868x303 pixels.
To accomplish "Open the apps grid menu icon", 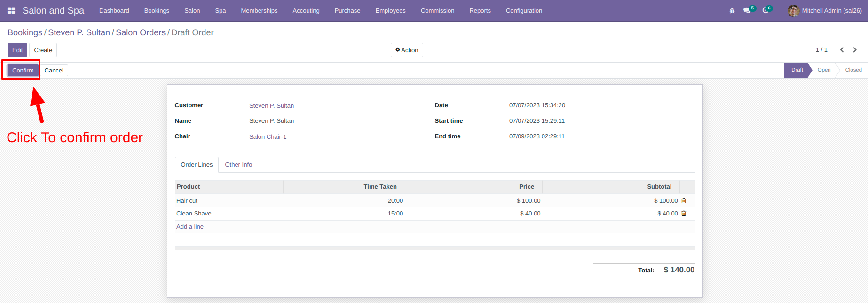I will coord(11,10).
